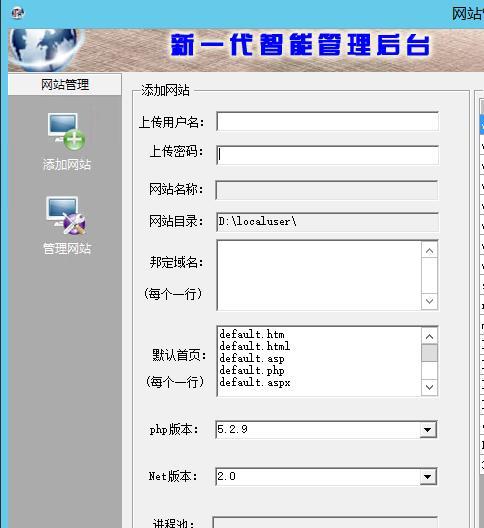Focus the 上传密码 input field
This screenshot has height=528, width=484.
(327, 155)
